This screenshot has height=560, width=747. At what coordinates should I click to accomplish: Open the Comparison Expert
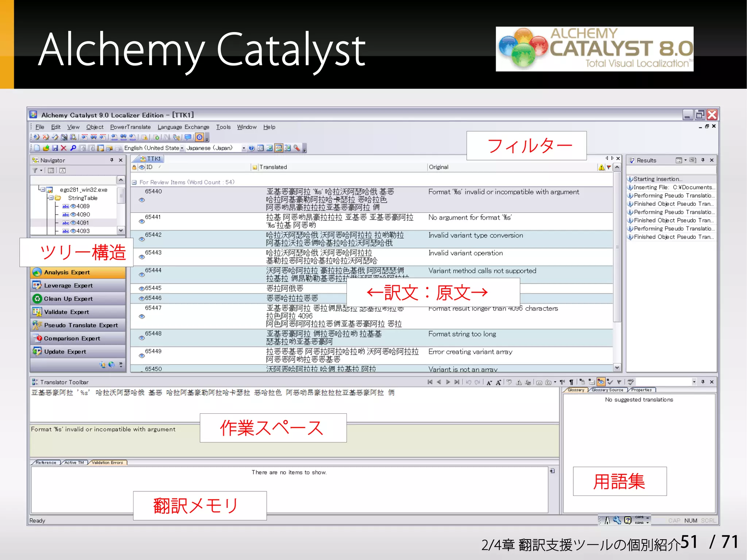78,338
